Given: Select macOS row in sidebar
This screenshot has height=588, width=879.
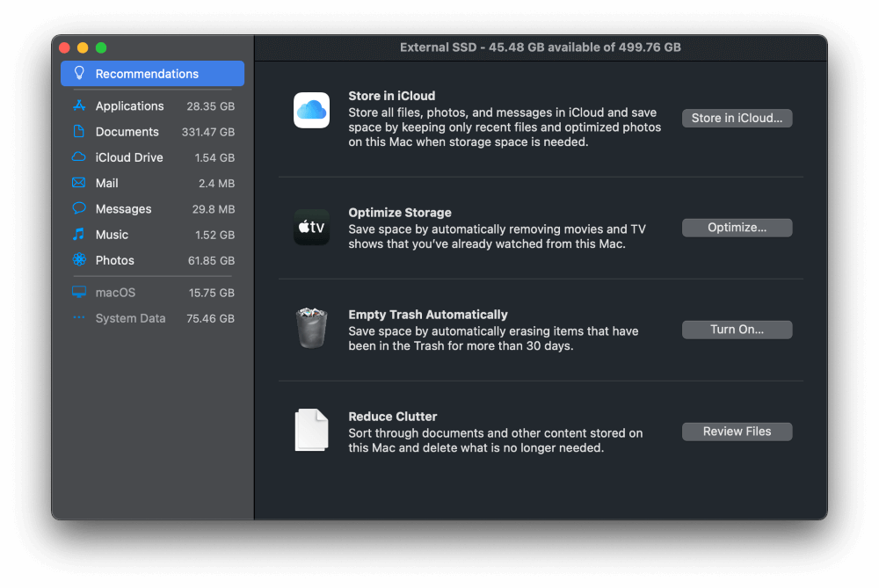Looking at the screenshot, I should click(152, 293).
